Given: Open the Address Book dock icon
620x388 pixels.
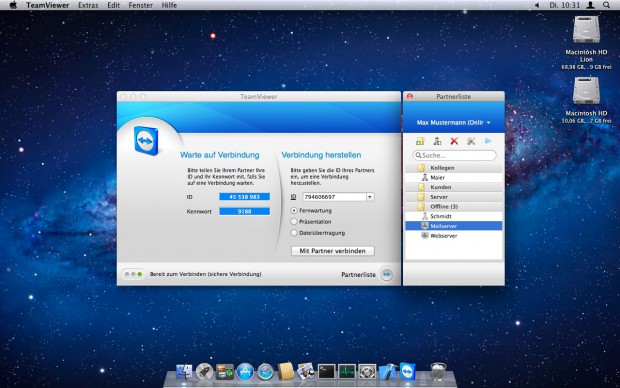Looking at the screenshot, I should [286, 372].
